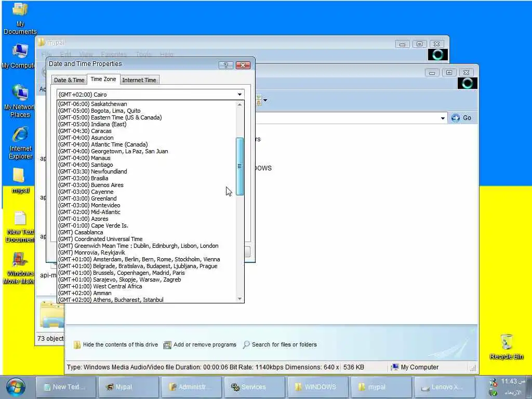Launch Windows Movie Maker desktop shortcut
The height and width of the screenshot is (399, 532).
click(x=19, y=268)
